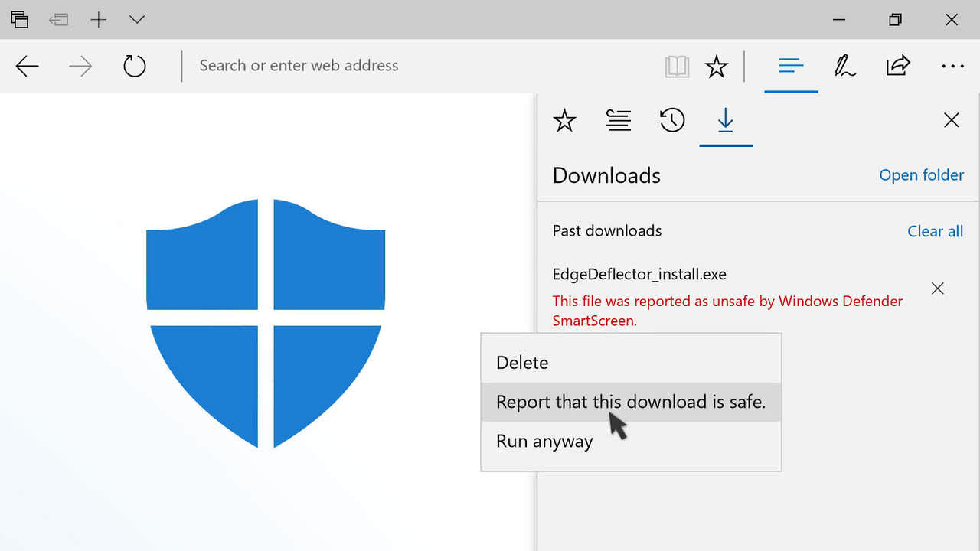
Task: Report that this download is safe
Action: (631, 402)
